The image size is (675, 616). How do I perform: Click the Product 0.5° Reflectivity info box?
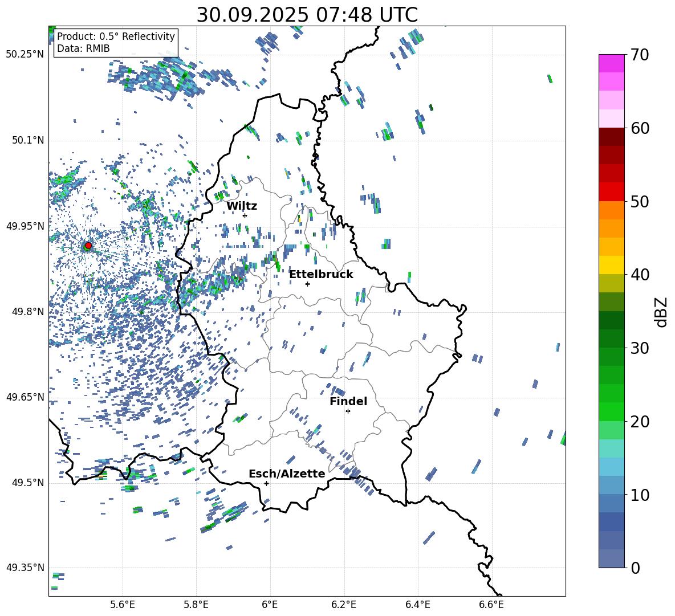click(x=116, y=43)
